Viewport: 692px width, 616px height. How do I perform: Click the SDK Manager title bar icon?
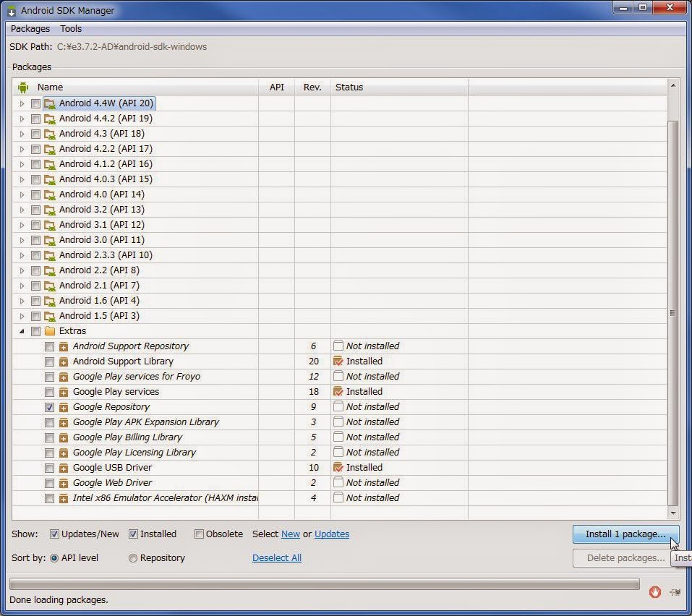coord(12,11)
